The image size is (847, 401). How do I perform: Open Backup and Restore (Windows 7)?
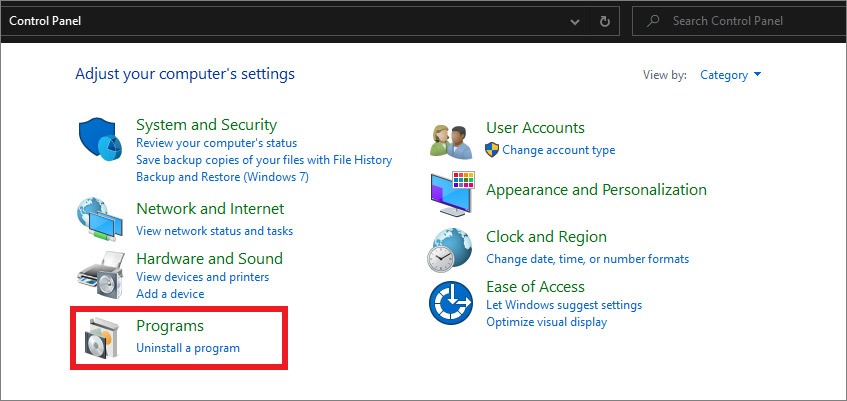222,177
